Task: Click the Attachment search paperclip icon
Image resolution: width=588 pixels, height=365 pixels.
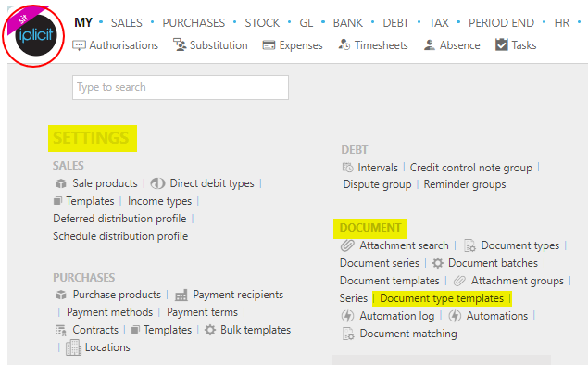Action: point(347,245)
